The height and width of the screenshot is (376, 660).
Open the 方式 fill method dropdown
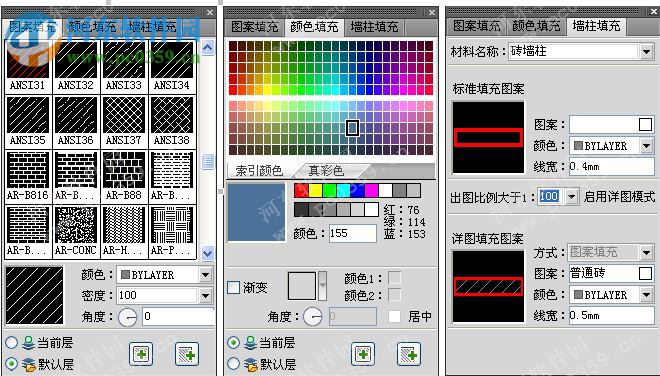pos(647,253)
